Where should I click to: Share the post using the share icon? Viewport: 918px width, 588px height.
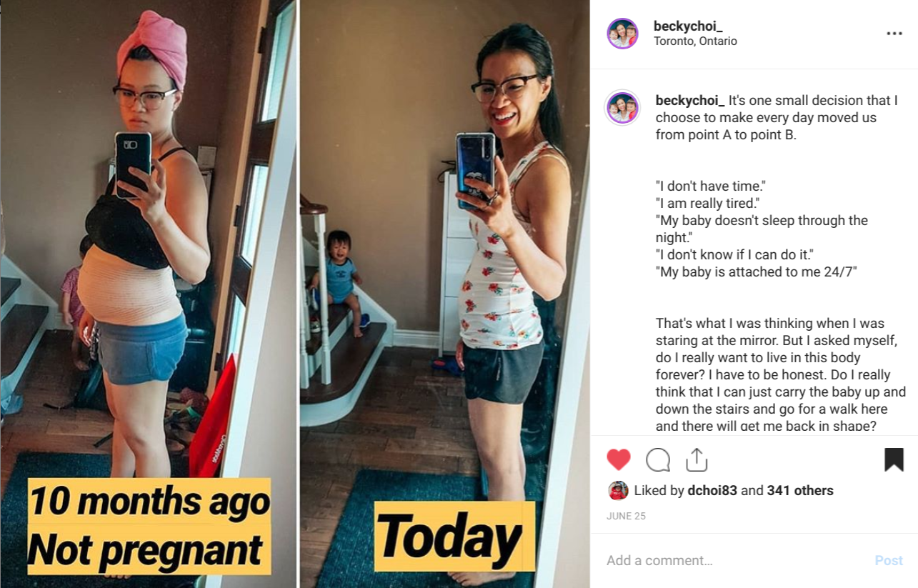[x=696, y=459]
